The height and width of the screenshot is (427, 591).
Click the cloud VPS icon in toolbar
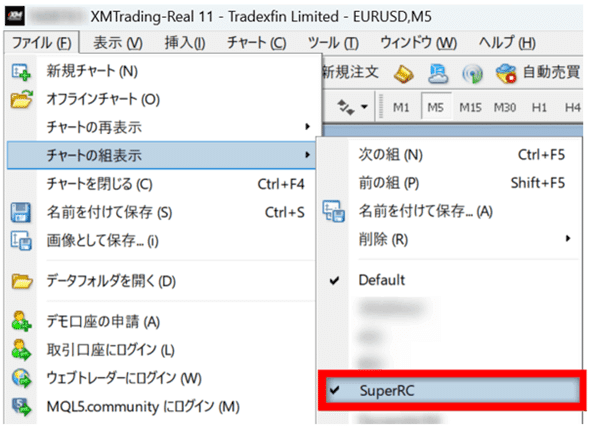(x=438, y=73)
